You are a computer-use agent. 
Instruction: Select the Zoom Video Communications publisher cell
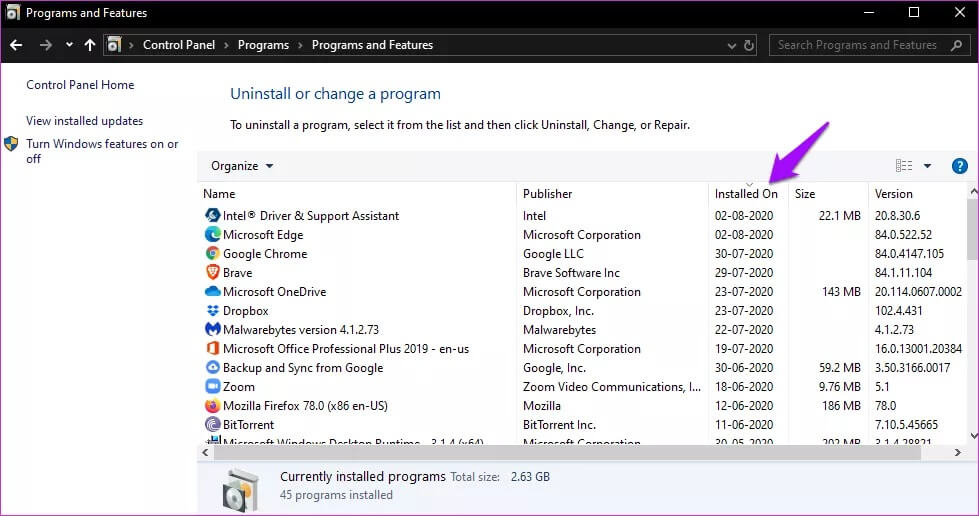[612, 387]
